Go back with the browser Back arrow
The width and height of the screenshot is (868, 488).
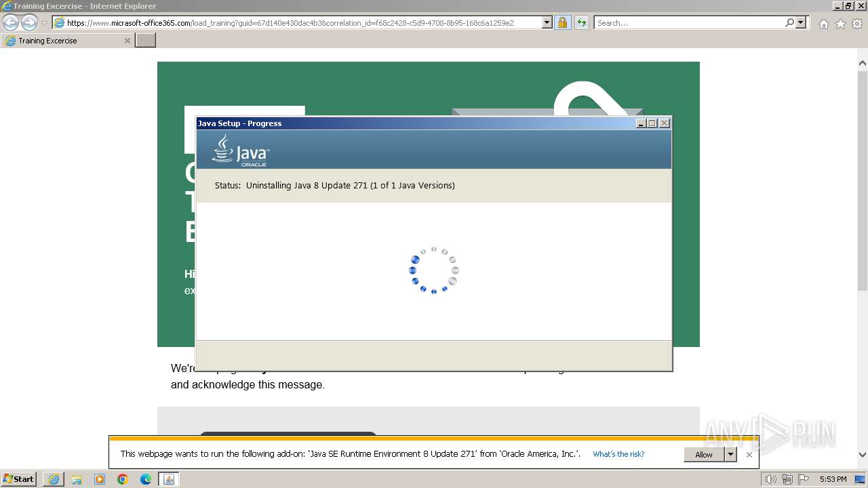11,22
